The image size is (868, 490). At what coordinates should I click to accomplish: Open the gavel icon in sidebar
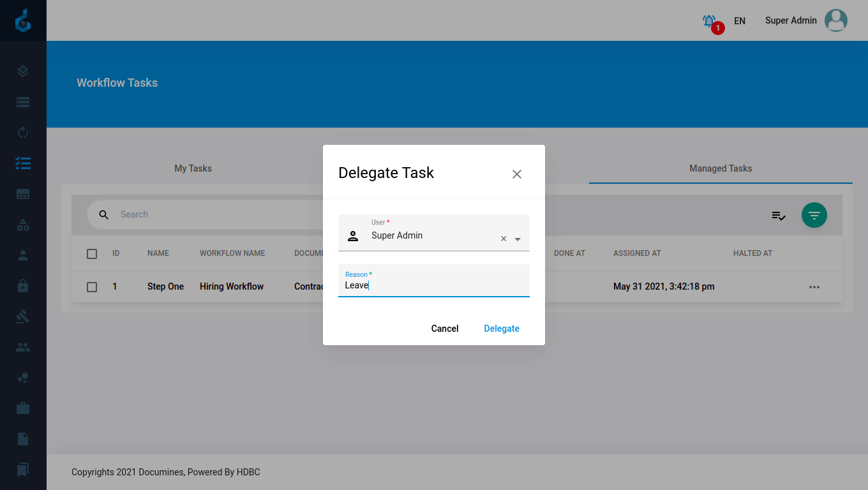point(23,316)
